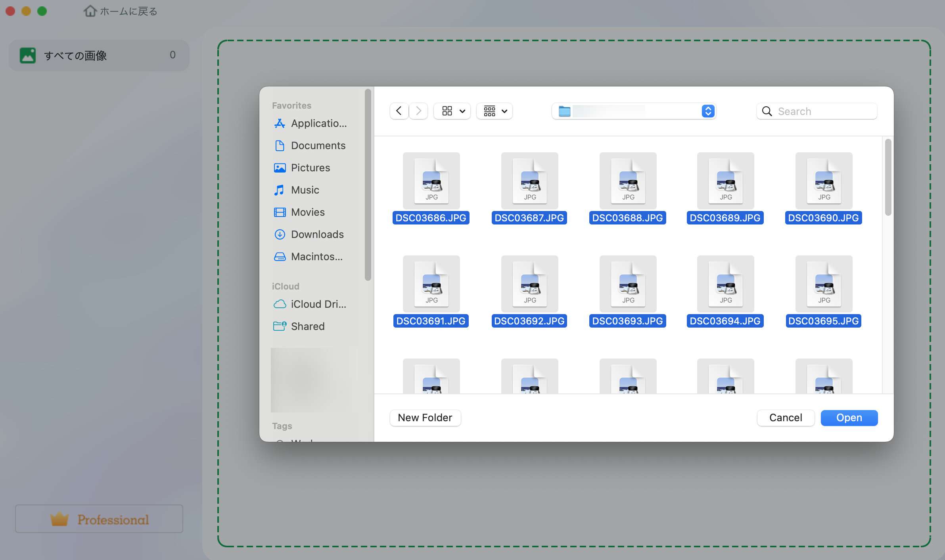
Task: Select the DSC03693.JPG file
Action: (628, 284)
